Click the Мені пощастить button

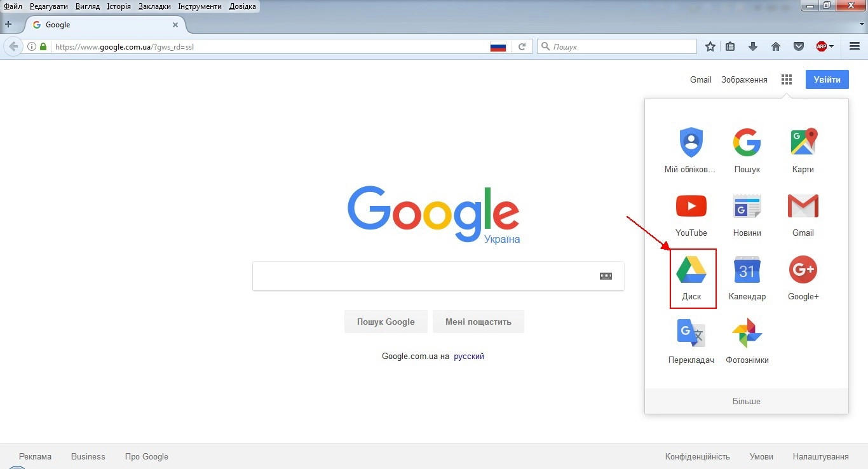pyautogui.click(x=478, y=322)
